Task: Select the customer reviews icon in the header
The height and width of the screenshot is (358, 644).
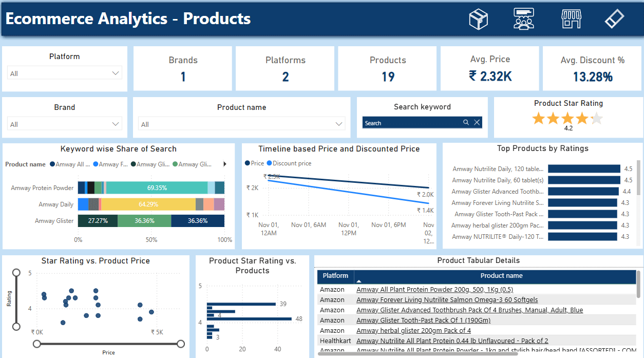Action: pos(524,19)
